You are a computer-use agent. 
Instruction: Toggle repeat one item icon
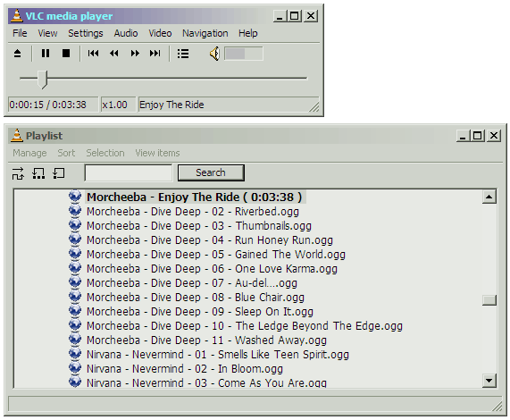[59, 173]
